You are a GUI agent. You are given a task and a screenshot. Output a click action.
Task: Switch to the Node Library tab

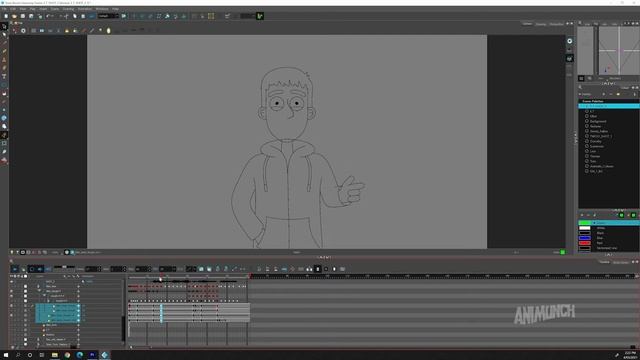point(621,262)
